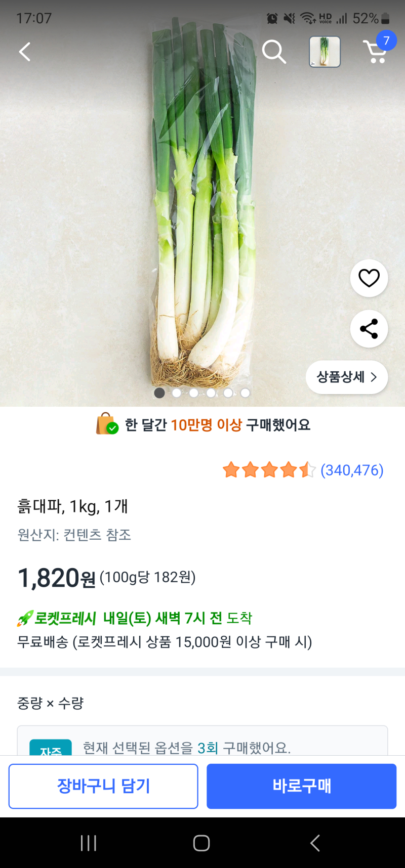Open the search magnifier icon

pos(274,52)
